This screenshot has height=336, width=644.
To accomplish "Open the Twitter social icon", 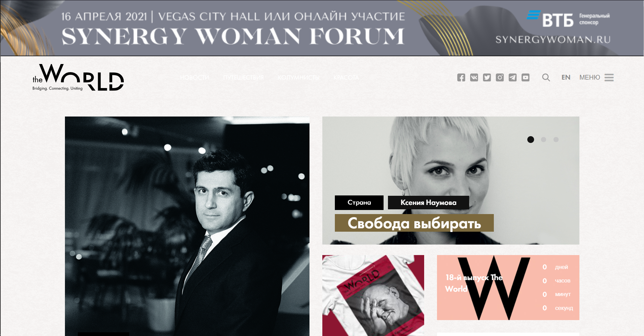I will pos(487,78).
